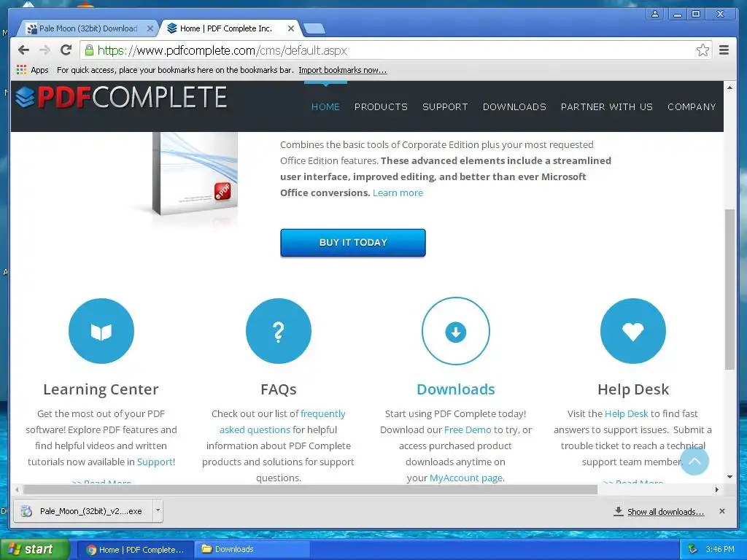Click the Chrome user profile icon
This screenshot has height=560, width=747.
pyautogui.click(x=655, y=14)
